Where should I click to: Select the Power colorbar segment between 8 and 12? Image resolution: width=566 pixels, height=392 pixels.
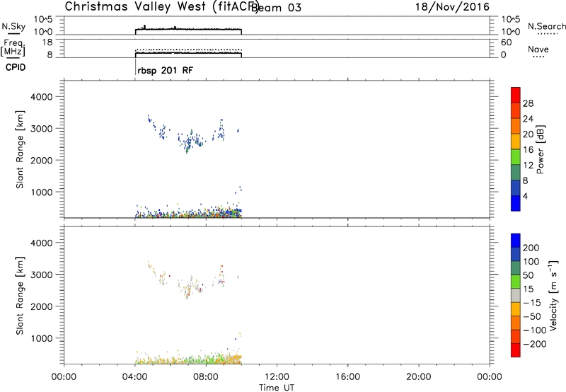(516, 172)
